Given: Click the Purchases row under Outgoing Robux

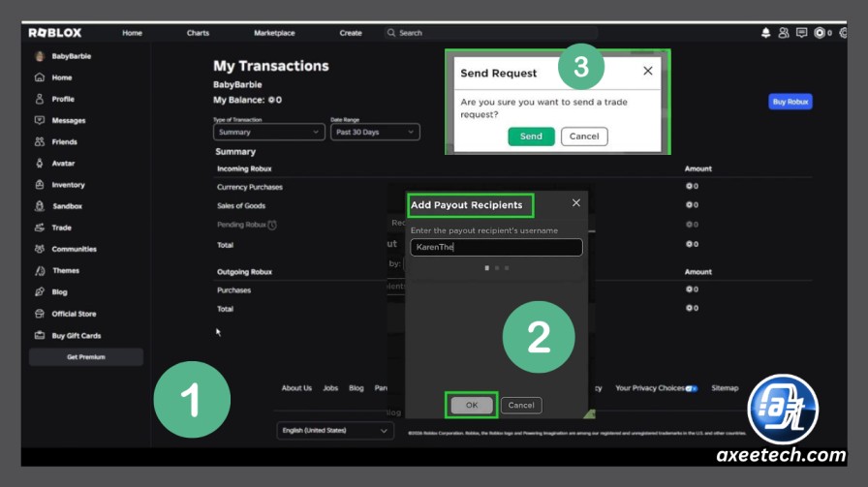Looking at the screenshot, I should [512, 290].
